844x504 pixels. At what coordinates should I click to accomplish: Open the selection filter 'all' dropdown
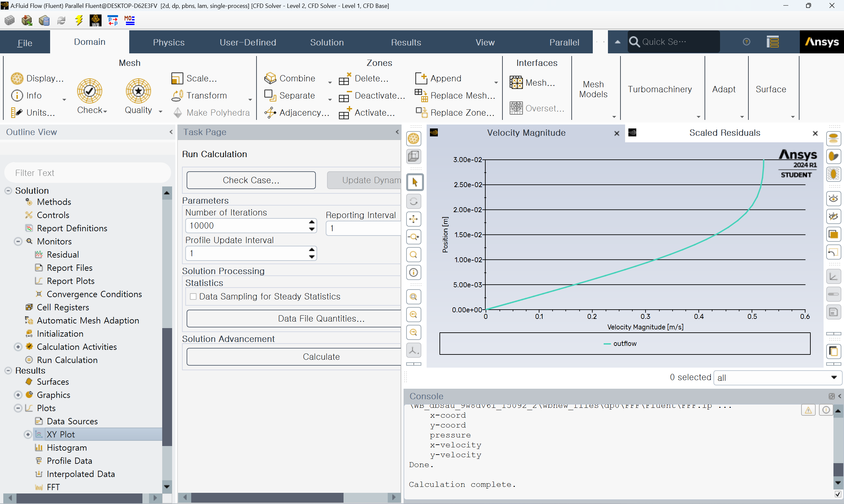(777, 378)
